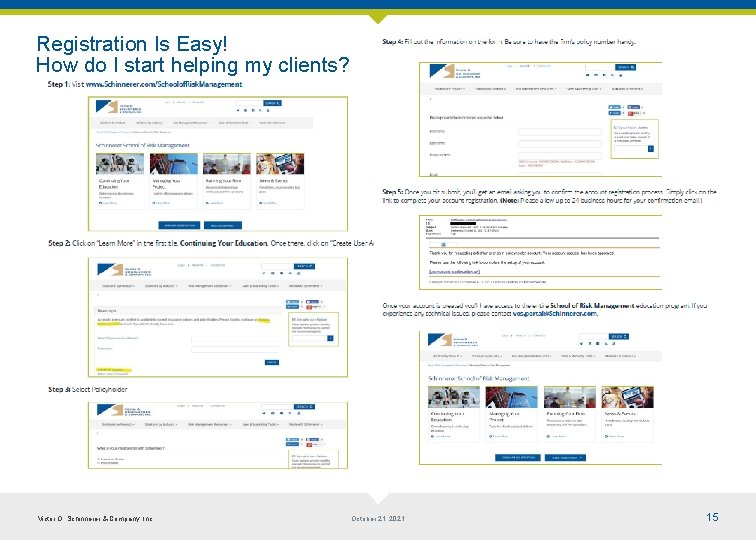Click Twitter icon under search, Step 1 screenshot
Screen dimensions: 756x540
click(x=238, y=110)
